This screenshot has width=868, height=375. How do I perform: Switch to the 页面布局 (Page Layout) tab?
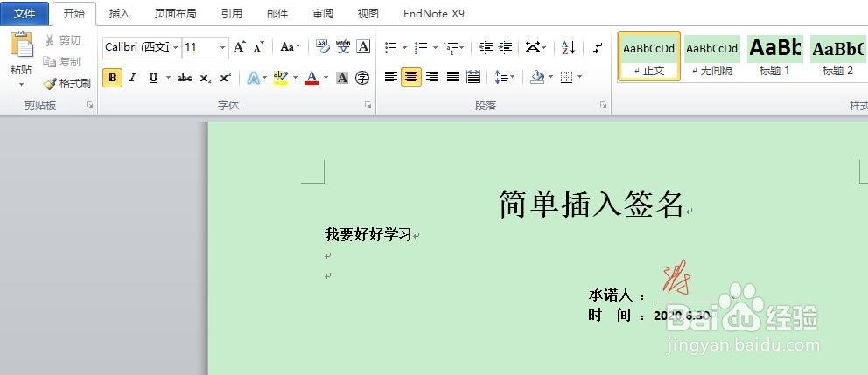(175, 14)
